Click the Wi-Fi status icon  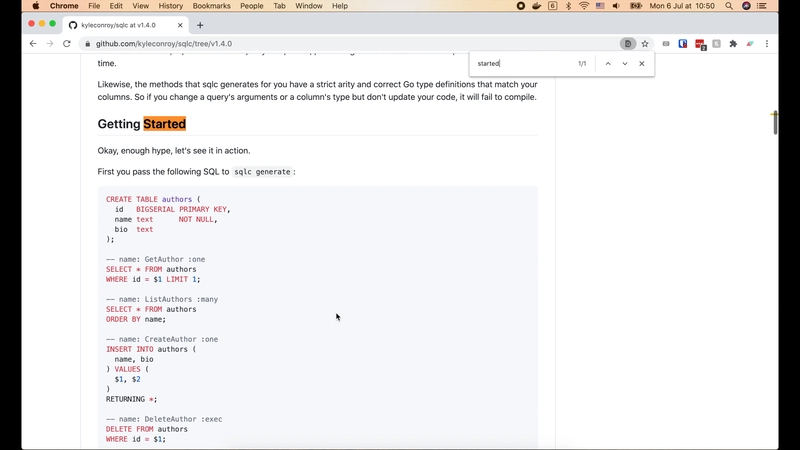pyautogui.click(x=584, y=6)
